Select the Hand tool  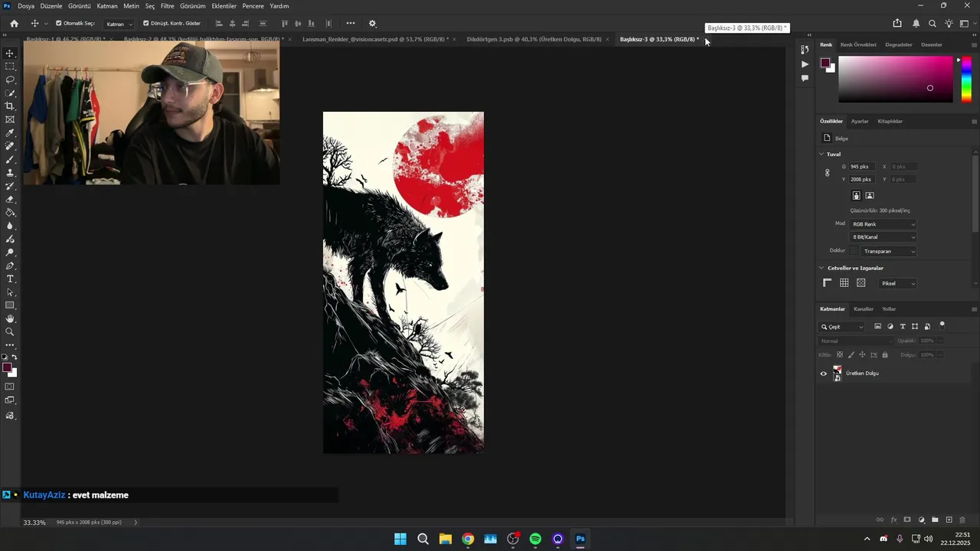point(10,318)
